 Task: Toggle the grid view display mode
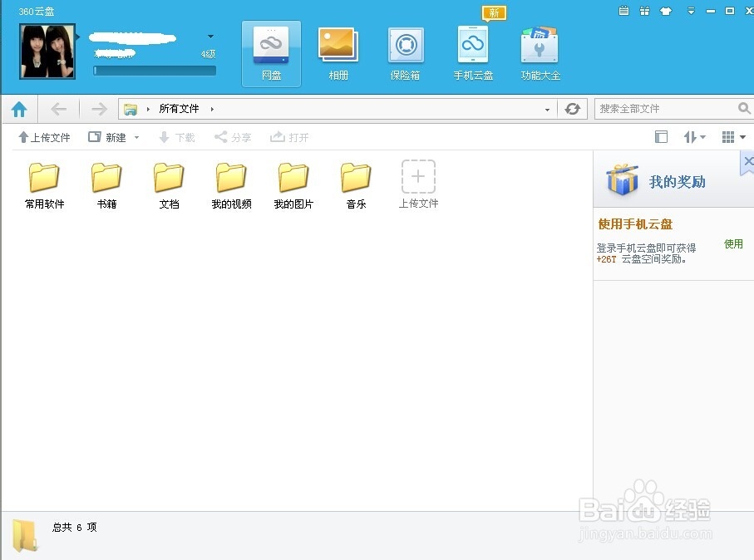click(729, 136)
